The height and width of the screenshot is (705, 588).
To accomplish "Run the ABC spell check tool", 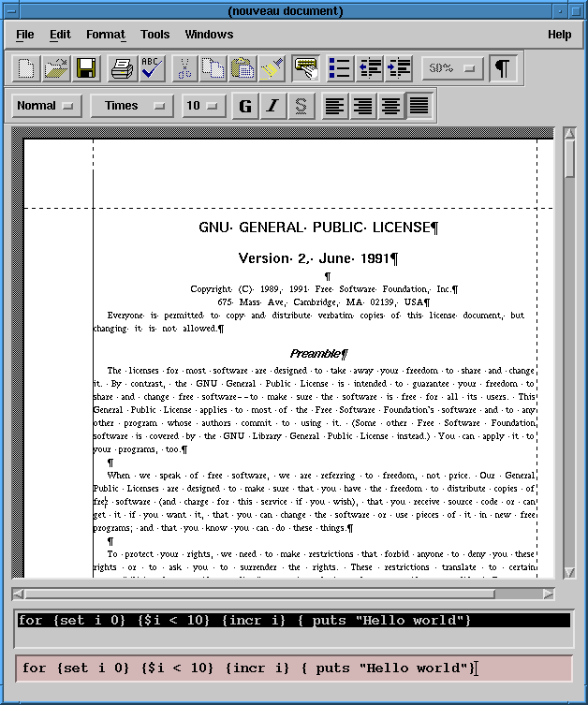I will [151, 68].
